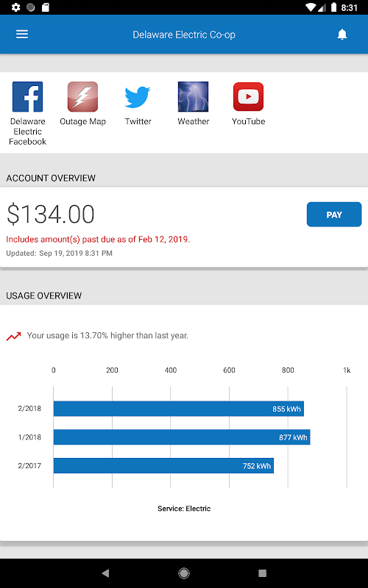
Task: Tap the Android back navigation button
Action: click(x=105, y=573)
